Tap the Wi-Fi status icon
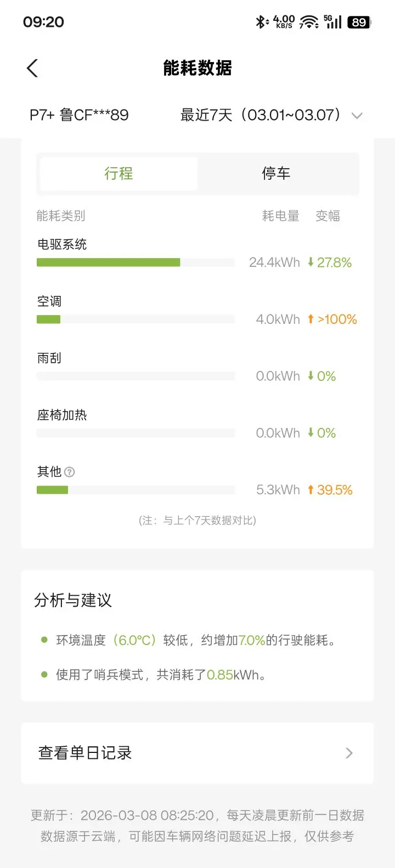395x868 pixels. [309, 22]
